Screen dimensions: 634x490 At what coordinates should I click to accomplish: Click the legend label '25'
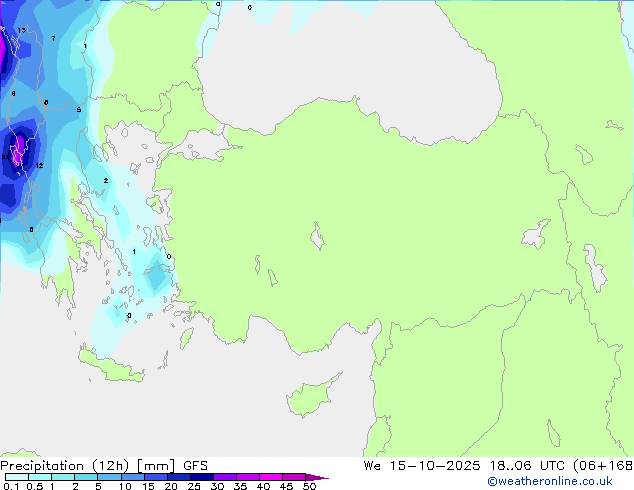click(x=194, y=486)
